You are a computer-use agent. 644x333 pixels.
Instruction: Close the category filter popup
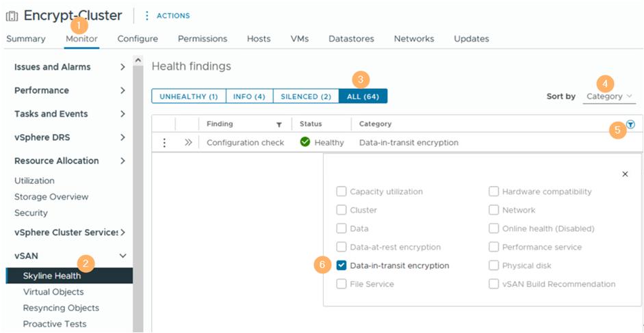[x=625, y=174]
